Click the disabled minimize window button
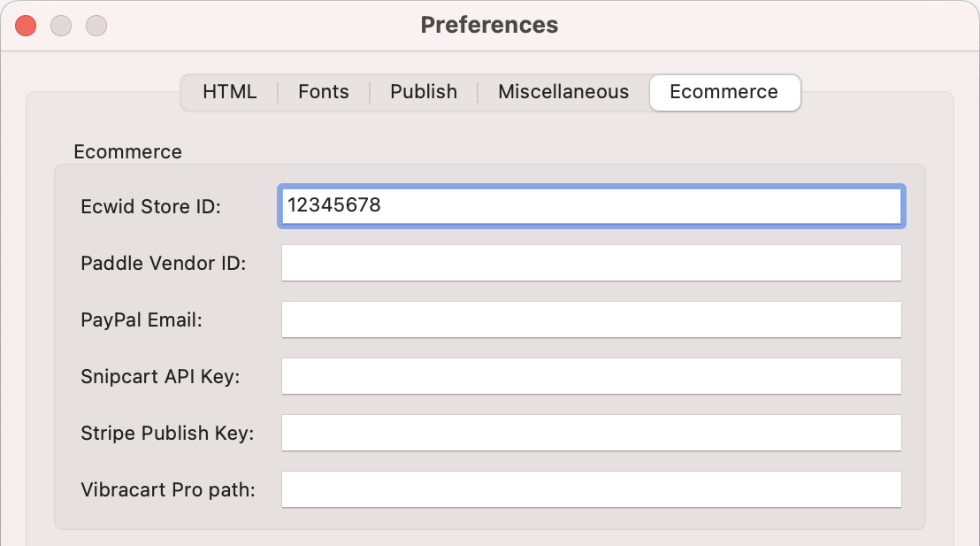 61,26
